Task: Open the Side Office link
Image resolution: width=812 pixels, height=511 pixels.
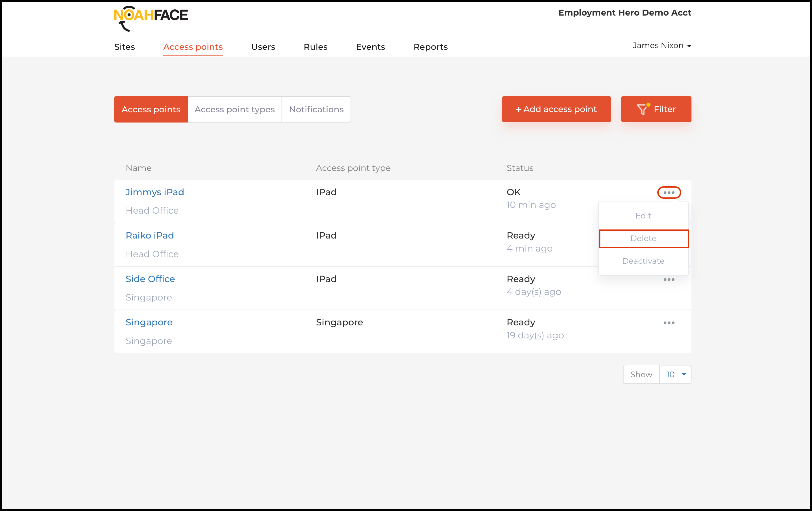Action: click(x=150, y=279)
